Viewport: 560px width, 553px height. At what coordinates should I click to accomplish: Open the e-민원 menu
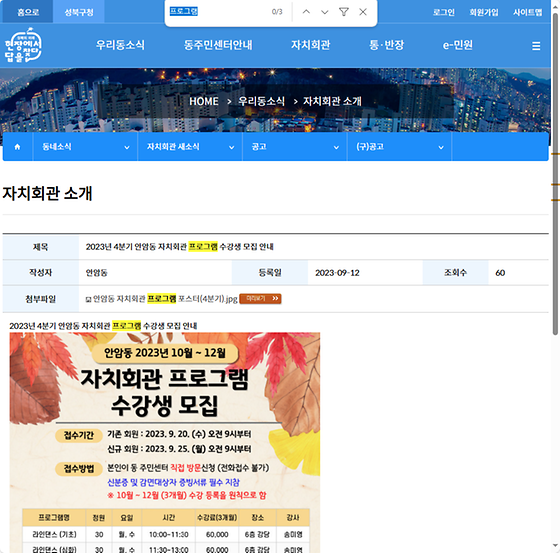(458, 45)
